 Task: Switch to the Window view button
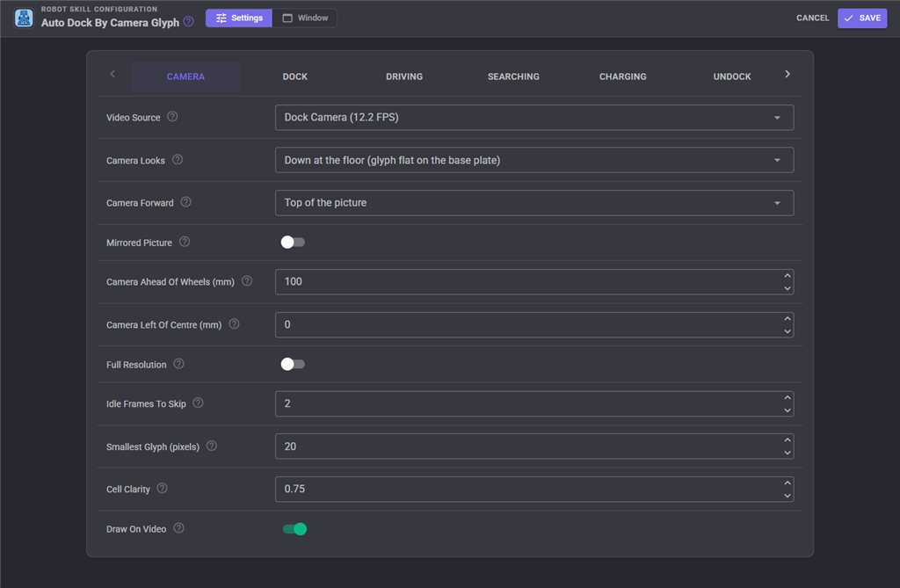305,18
